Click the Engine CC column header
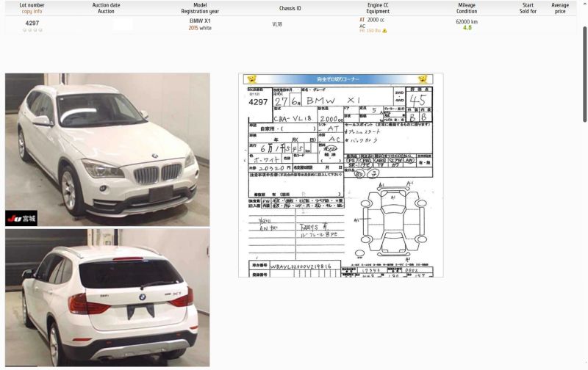 (378, 5)
